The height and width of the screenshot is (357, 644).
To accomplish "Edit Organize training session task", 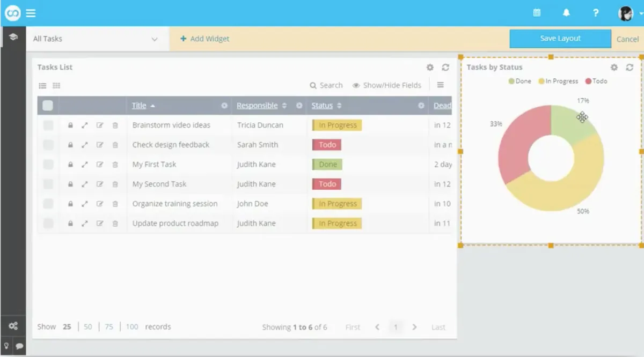I will (100, 204).
